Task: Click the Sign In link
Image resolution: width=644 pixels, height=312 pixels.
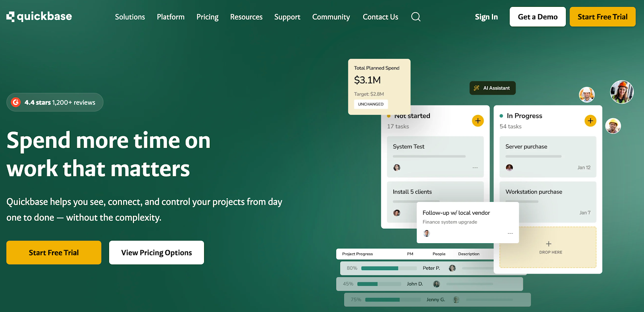Action: 486,17
